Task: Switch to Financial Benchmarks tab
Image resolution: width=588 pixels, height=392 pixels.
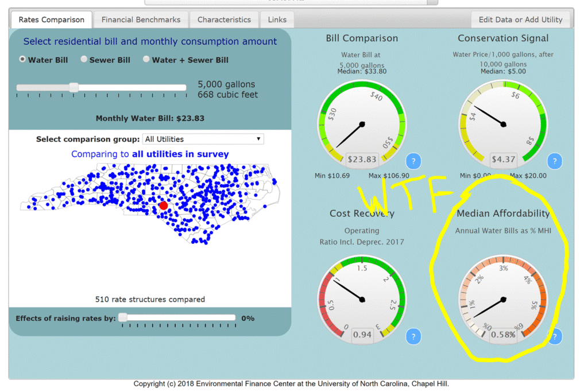Action: click(141, 20)
